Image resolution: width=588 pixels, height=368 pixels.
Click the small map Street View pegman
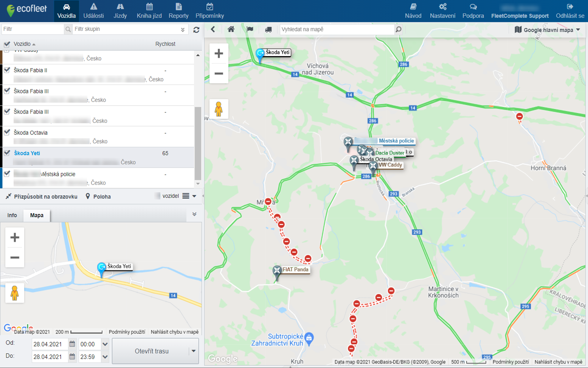tap(15, 293)
